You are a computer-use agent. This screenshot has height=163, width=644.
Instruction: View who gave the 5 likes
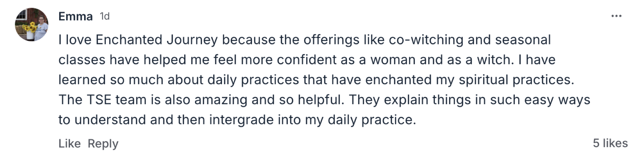(610, 143)
